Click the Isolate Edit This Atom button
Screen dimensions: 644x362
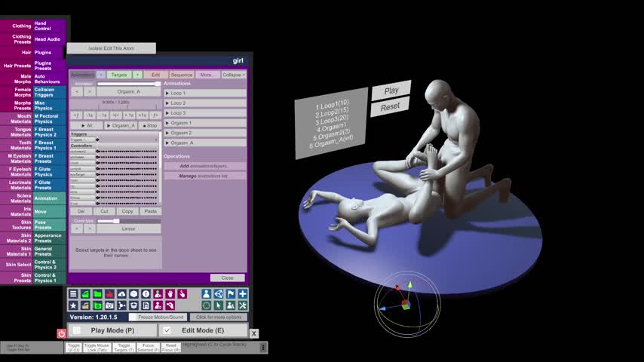pos(111,48)
